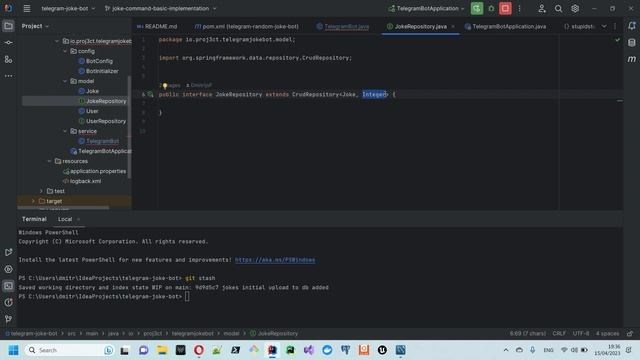Image resolution: width=640 pixels, height=360 pixels.
Task: Change 4 spaces indent setting
Action: [607, 333]
